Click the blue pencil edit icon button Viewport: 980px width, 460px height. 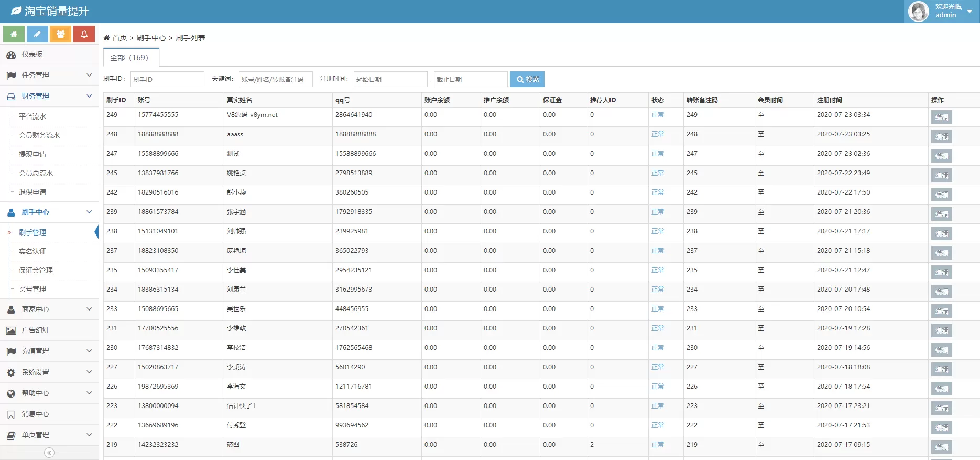tap(37, 34)
